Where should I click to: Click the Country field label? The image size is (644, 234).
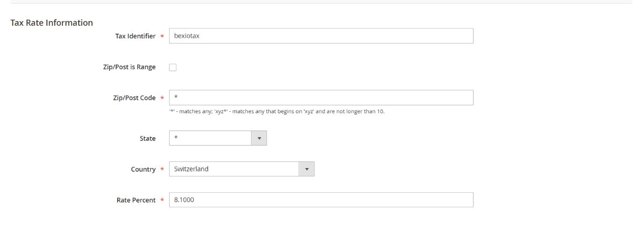tap(143, 170)
